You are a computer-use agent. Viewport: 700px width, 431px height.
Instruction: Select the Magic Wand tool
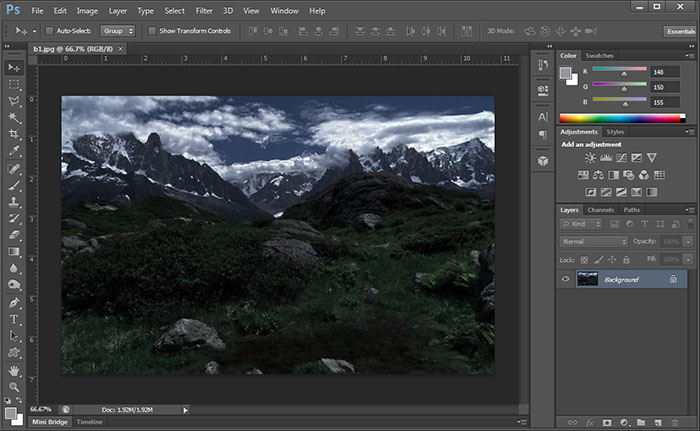(14, 118)
